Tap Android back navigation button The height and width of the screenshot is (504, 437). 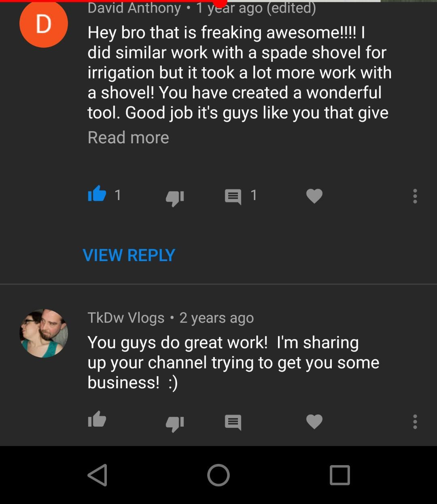pos(98,475)
